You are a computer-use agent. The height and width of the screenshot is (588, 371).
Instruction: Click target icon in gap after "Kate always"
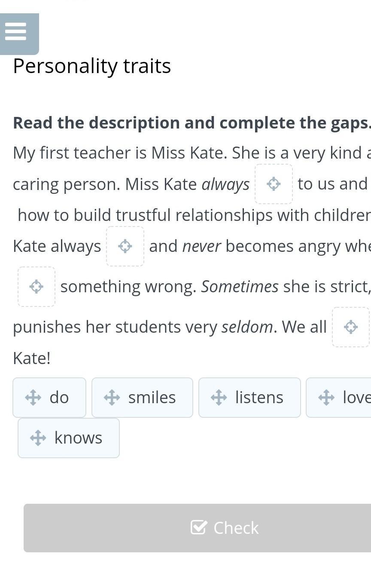(x=125, y=246)
